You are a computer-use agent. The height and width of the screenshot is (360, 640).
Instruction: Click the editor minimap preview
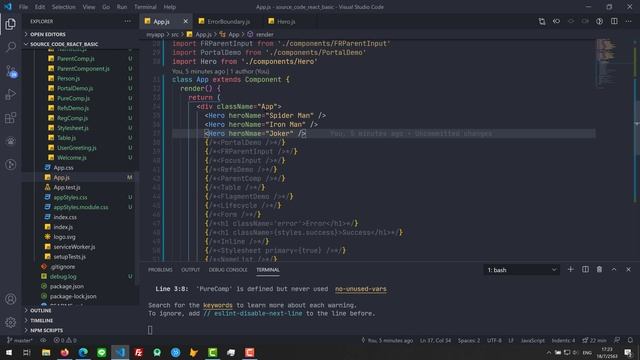pyautogui.click(x=606, y=63)
